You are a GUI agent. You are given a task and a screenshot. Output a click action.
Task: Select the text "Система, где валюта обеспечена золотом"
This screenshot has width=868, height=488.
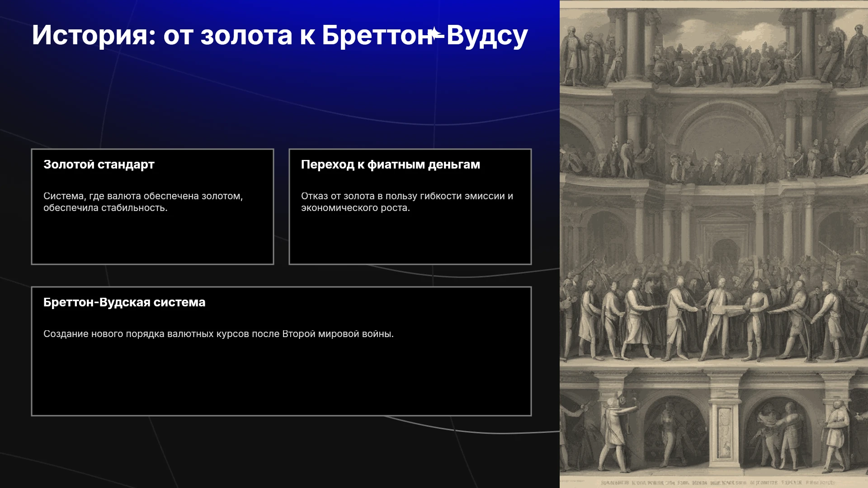coord(143,196)
